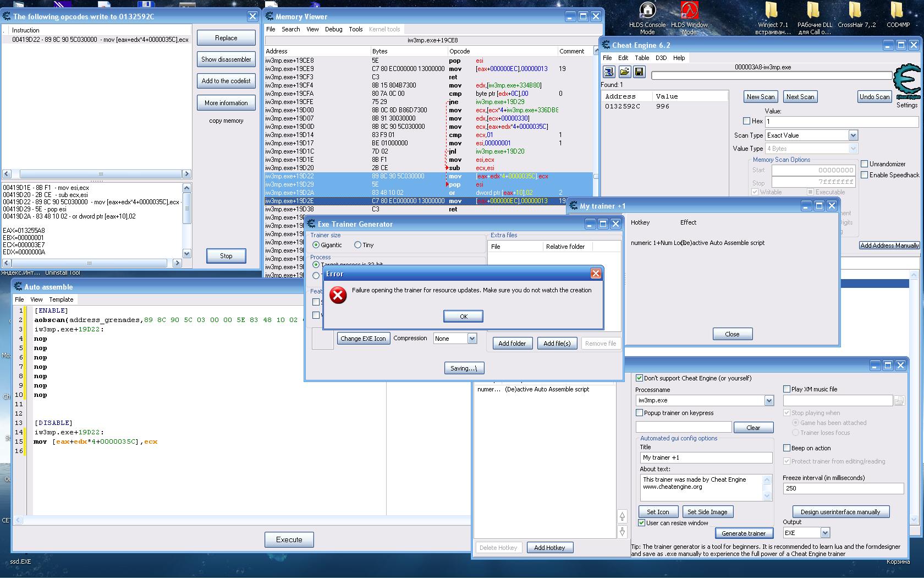
Task: Click the trainer Title input field
Action: click(706, 457)
